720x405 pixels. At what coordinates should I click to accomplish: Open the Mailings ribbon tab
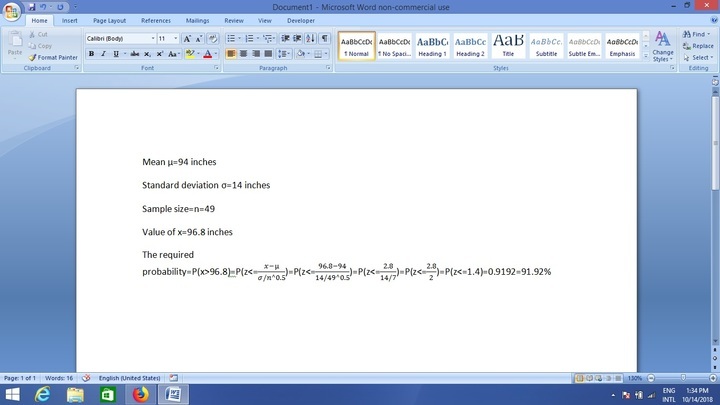coord(197,20)
